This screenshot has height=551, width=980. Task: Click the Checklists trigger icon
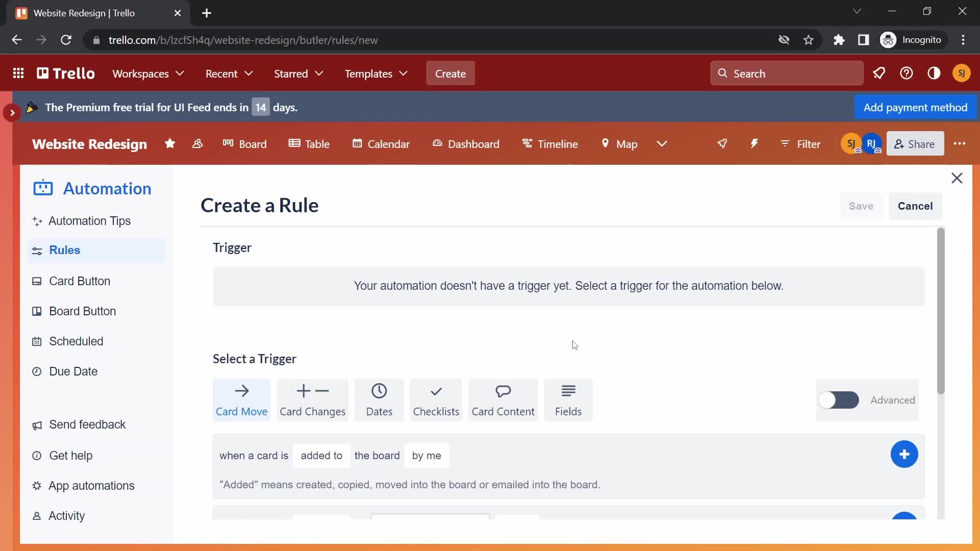point(436,399)
